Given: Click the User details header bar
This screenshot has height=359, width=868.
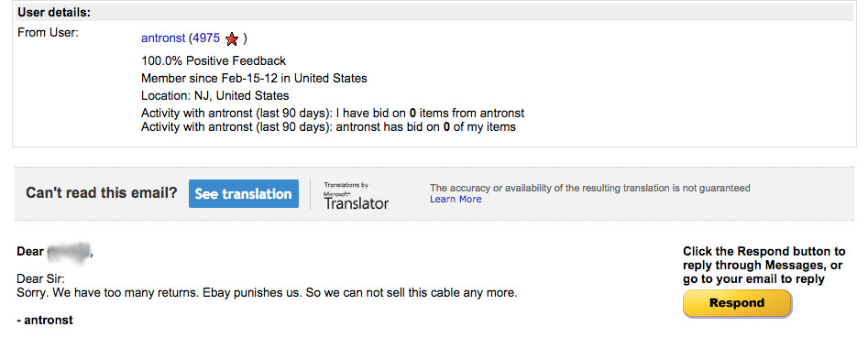Looking at the screenshot, I should click(x=434, y=13).
